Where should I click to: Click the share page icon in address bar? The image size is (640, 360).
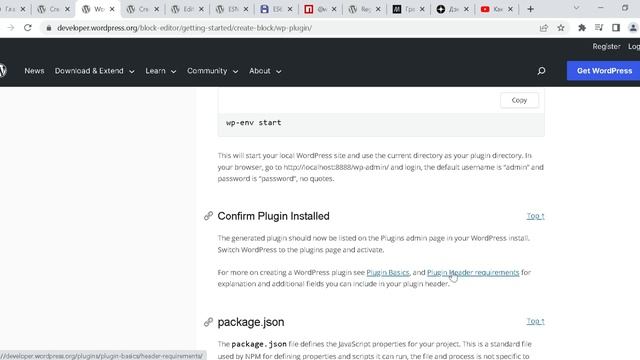[544, 28]
